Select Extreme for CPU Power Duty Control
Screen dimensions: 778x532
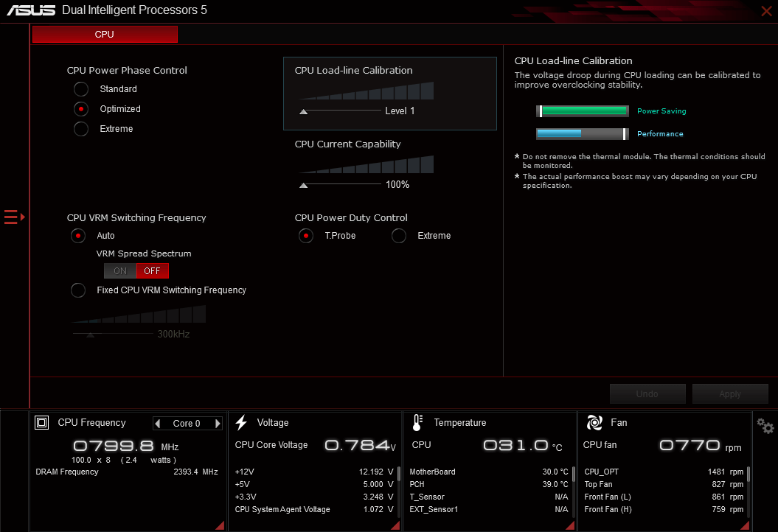[398, 236]
